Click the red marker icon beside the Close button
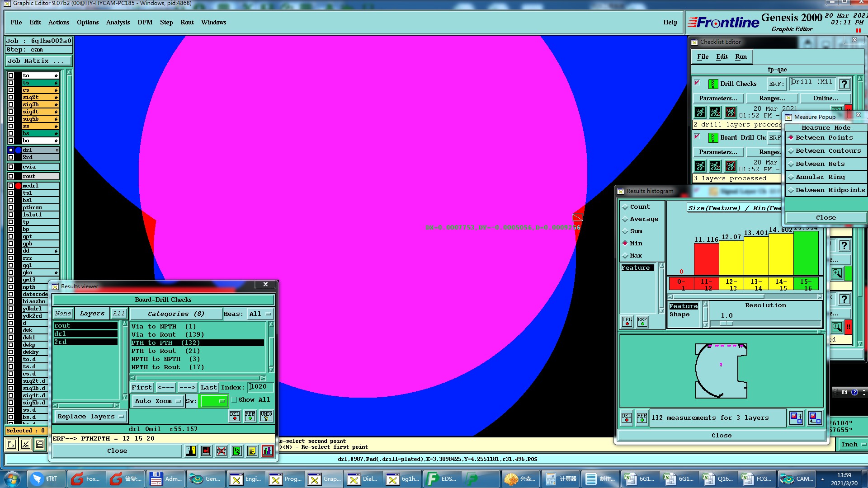Image resolution: width=868 pixels, height=488 pixels. point(206,451)
